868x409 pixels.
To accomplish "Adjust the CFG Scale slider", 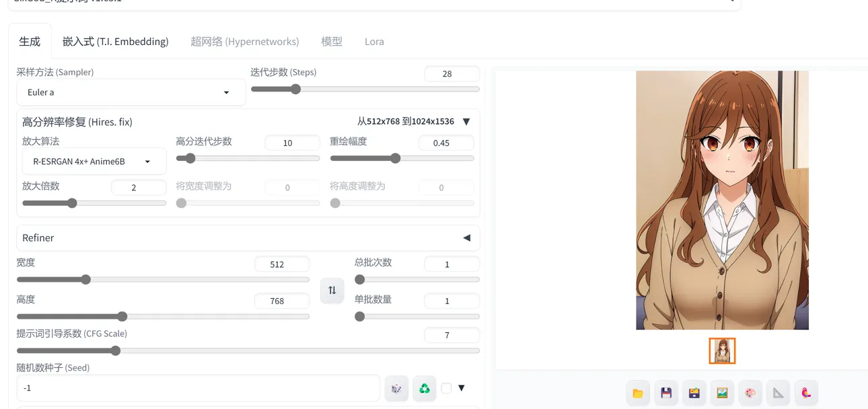I will point(248,350).
